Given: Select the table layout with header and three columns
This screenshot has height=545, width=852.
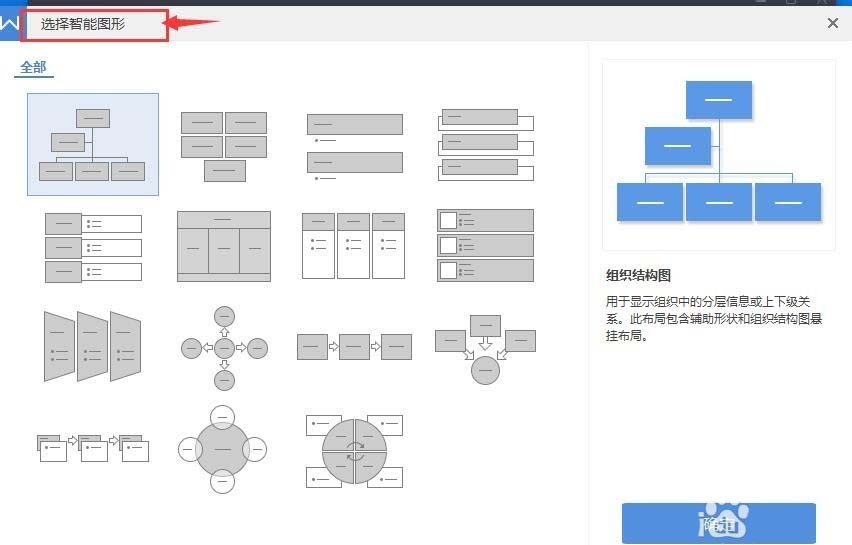Looking at the screenshot, I should click(224, 246).
